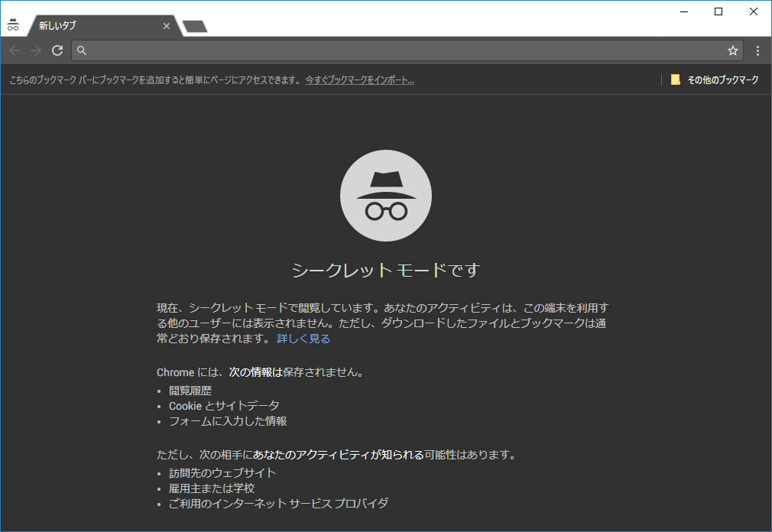Screen dimensions: 772x532
Task: Reload the page with refresh icon
Action: 57,50
